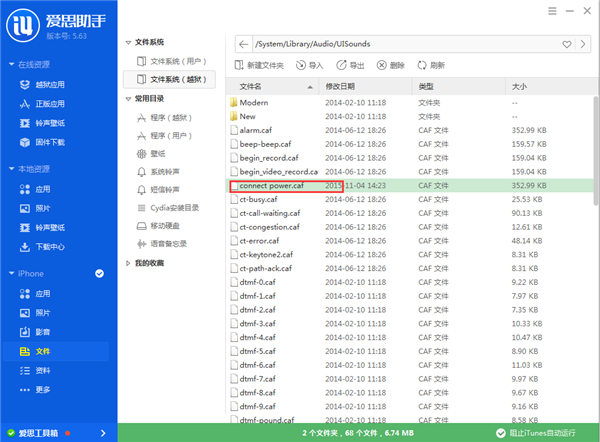600x442 pixels.
Task: Open 照片 under iPhone
Action: pos(35,313)
